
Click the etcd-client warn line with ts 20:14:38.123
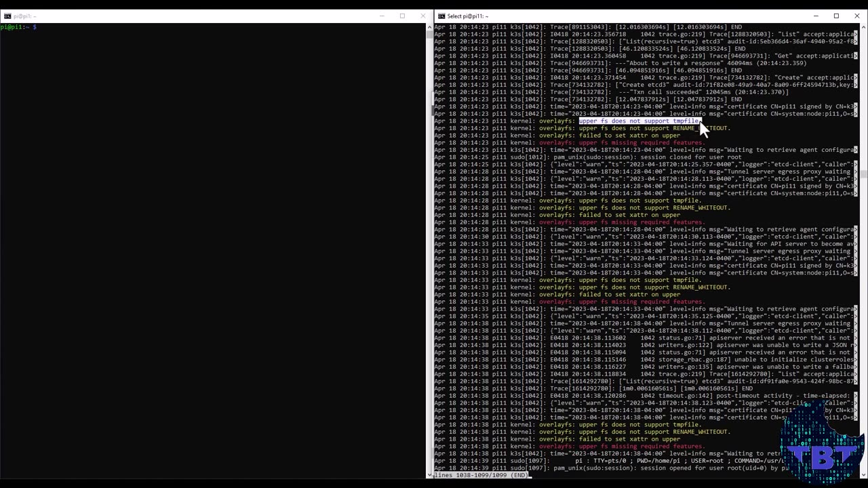(x=646, y=403)
